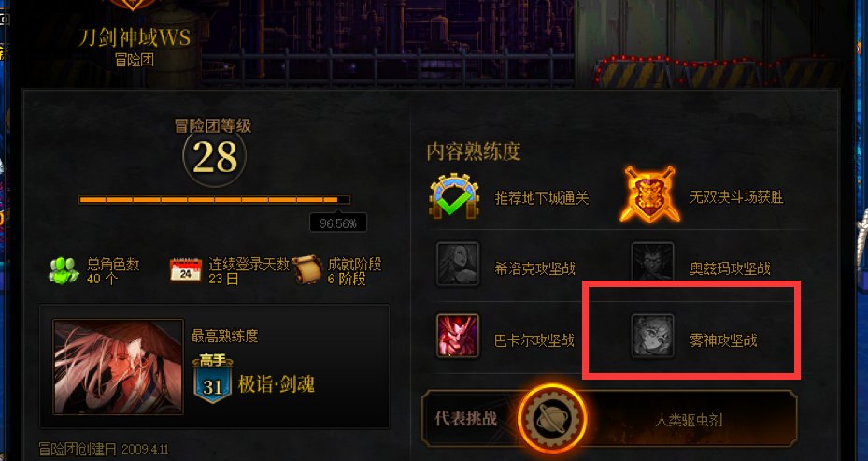Click the 刀剑神域WS adventure team name
Viewport: 868px width, 461px height.
pos(134,37)
